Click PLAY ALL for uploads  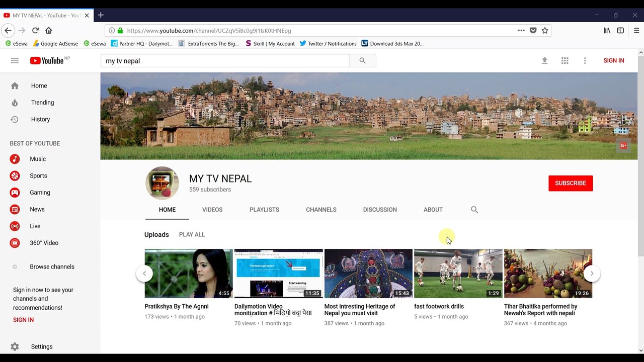[x=192, y=235]
